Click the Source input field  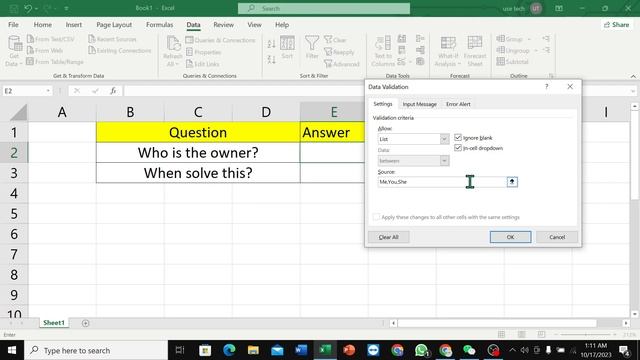(442, 182)
